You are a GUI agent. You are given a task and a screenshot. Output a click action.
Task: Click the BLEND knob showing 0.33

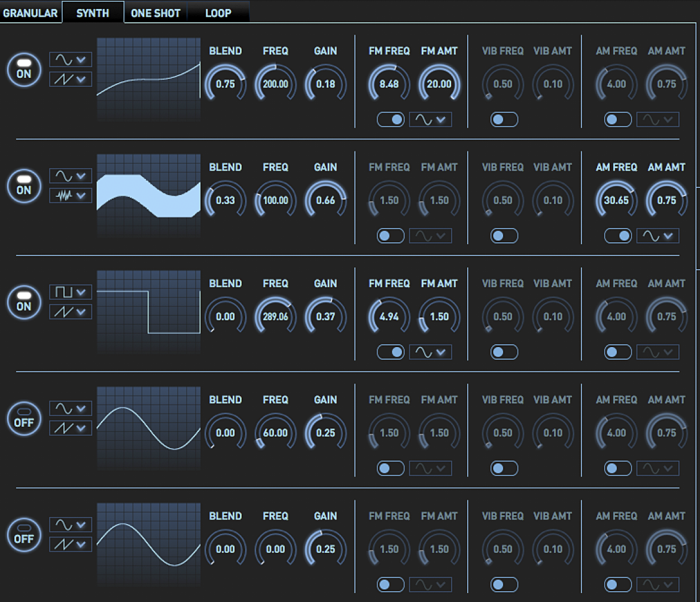pos(226,200)
